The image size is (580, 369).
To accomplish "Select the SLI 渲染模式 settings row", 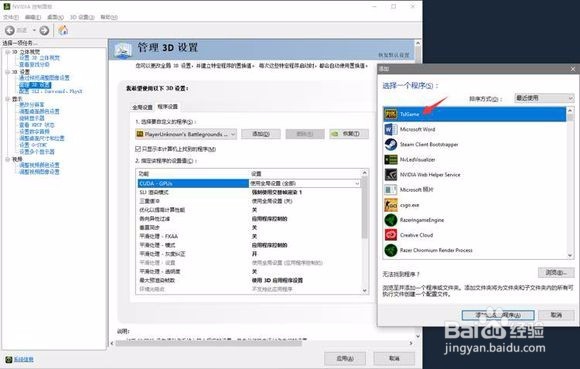I will coord(249,192).
